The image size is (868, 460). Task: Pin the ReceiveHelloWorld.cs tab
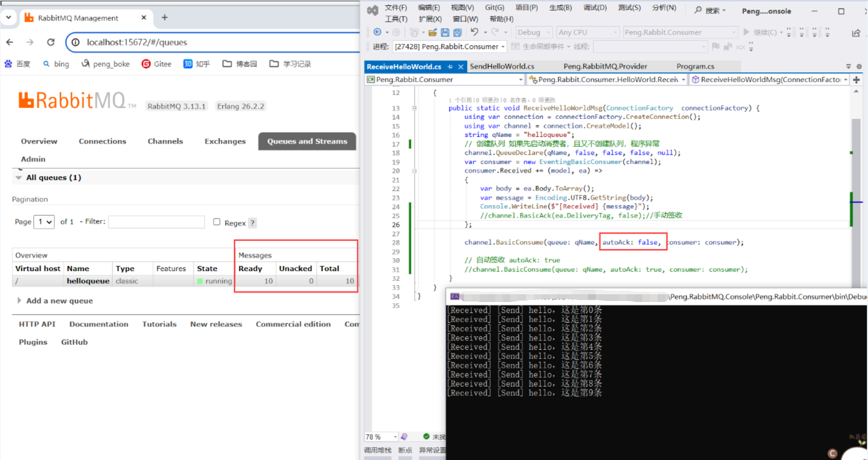pos(450,67)
